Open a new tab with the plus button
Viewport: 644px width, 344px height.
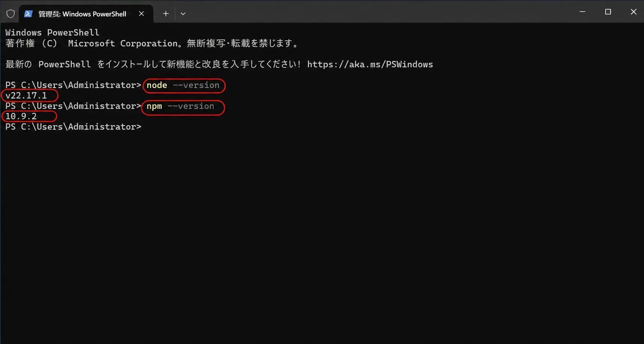[x=166, y=14]
